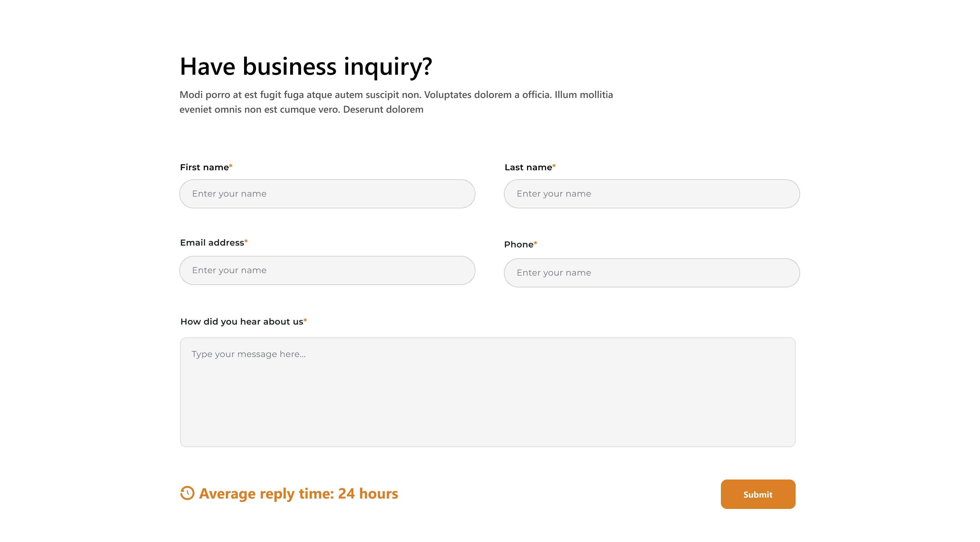The image size is (980, 542).
Task: Click the Last name label
Action: point(528,167)
